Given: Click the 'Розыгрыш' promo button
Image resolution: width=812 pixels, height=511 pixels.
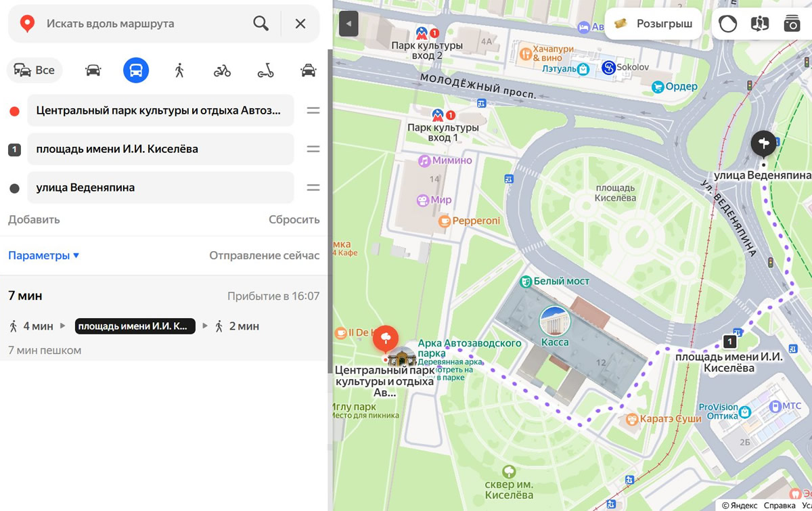Looking at the screenshot, I should pyautogui.click(x=654, y=24).
